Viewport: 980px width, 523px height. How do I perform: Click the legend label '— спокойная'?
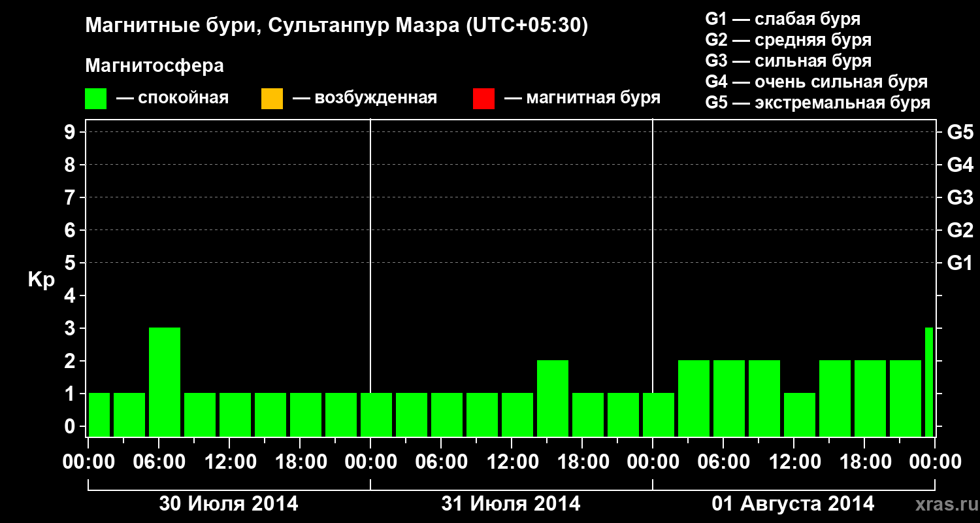(x=172, y=98)
